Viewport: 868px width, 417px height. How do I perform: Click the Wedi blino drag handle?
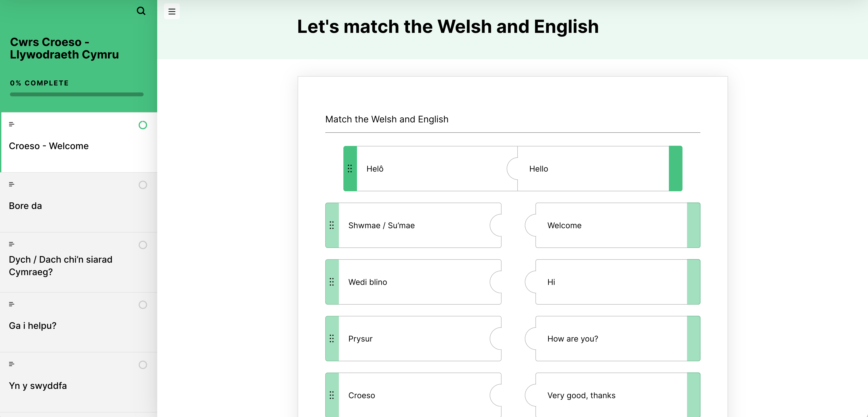pyautogui.click(x=332, y=282)
